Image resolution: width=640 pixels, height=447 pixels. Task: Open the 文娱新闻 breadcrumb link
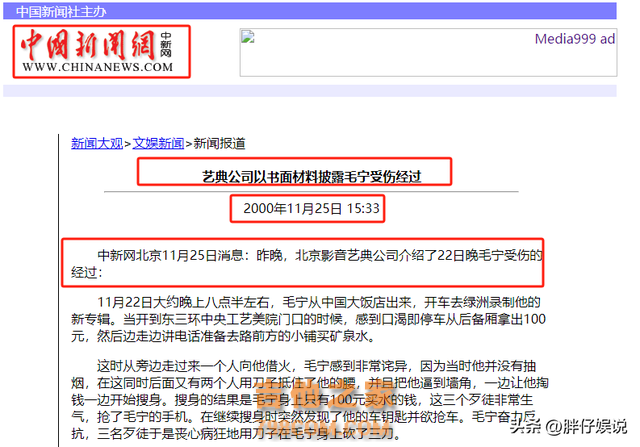[x=158, y=143]
